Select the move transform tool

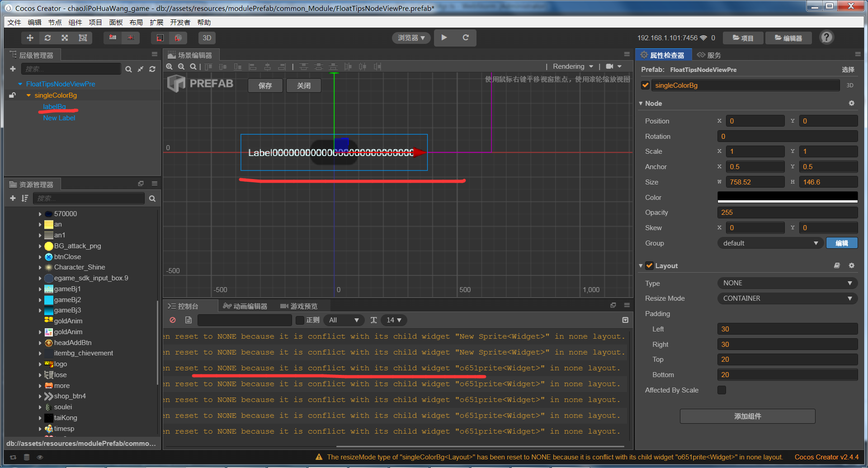(30, 38)
